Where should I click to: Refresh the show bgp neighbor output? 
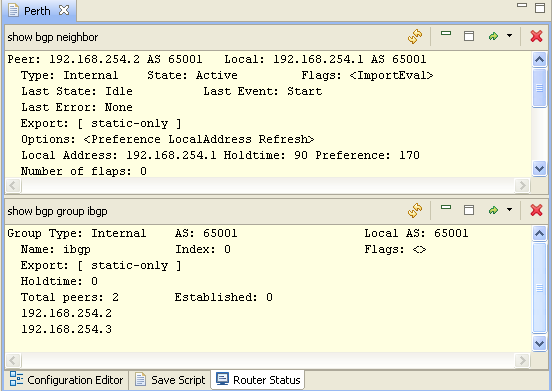point(415,36)
